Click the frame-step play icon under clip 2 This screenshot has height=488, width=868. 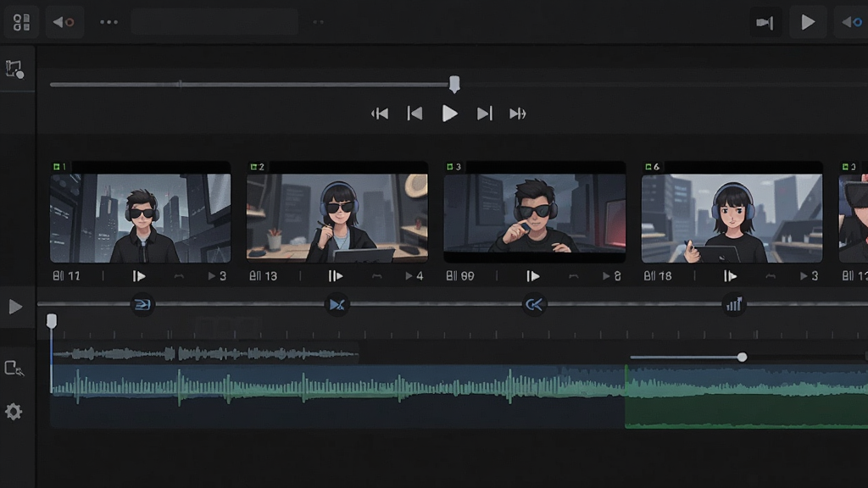click(x=336, y=276)
